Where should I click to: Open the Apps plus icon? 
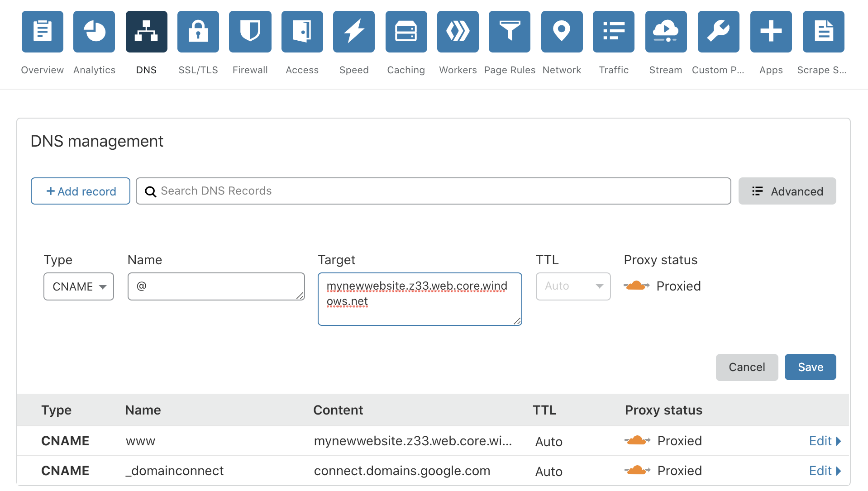tap(771, 32)
